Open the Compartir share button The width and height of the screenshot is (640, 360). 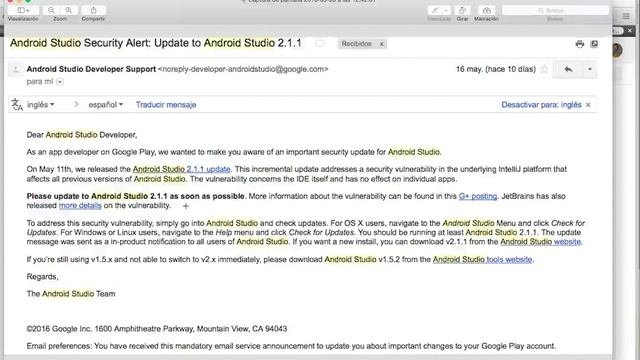[x=93, y=10]
